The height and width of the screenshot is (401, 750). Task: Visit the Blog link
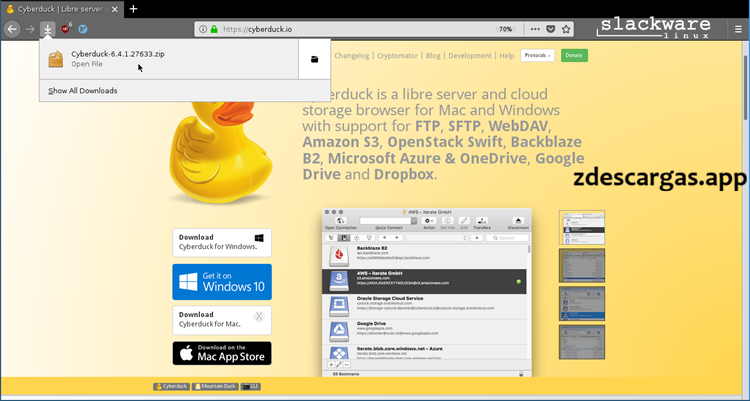tap(433, 56)
